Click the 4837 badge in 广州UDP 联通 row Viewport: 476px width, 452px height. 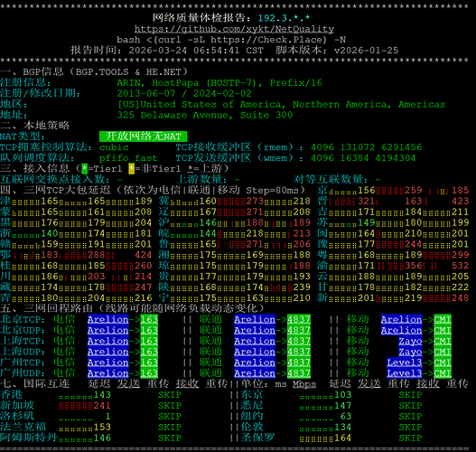click(299, 373)
